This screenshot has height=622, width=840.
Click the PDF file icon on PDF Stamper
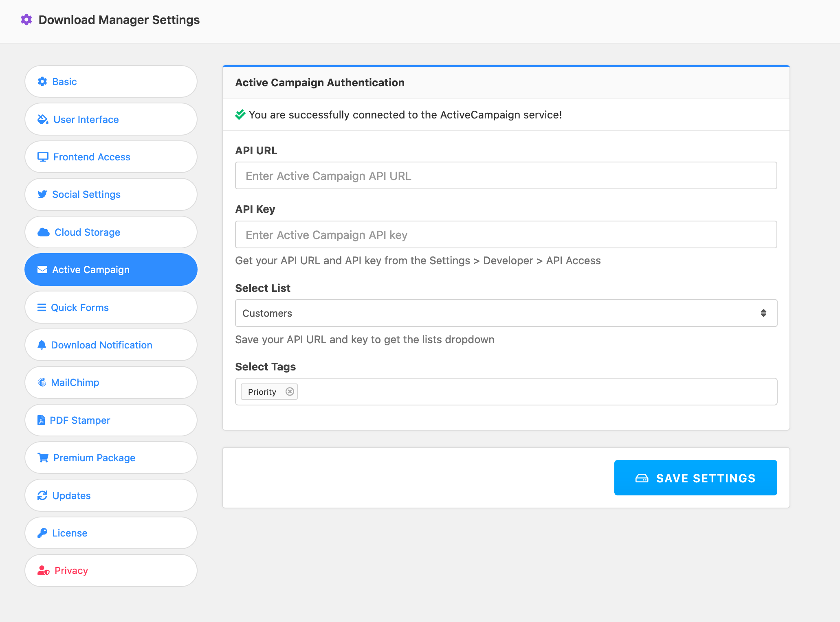point(41,420)
